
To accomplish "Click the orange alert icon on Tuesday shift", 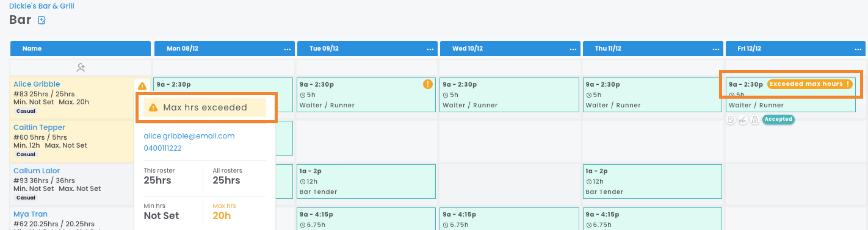I will pos(428,84).
